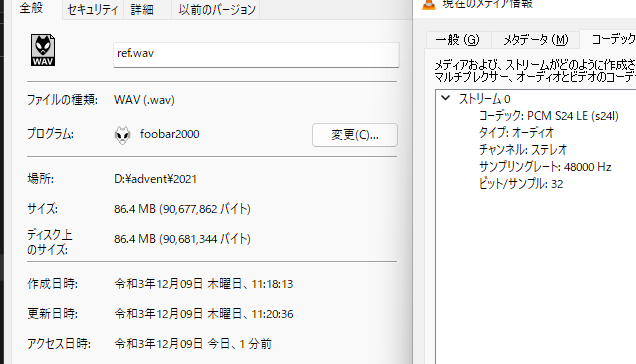Viewport: 636px width, 364px height.
Task: Click the 作成日時 label
Action: pos(52,284)
